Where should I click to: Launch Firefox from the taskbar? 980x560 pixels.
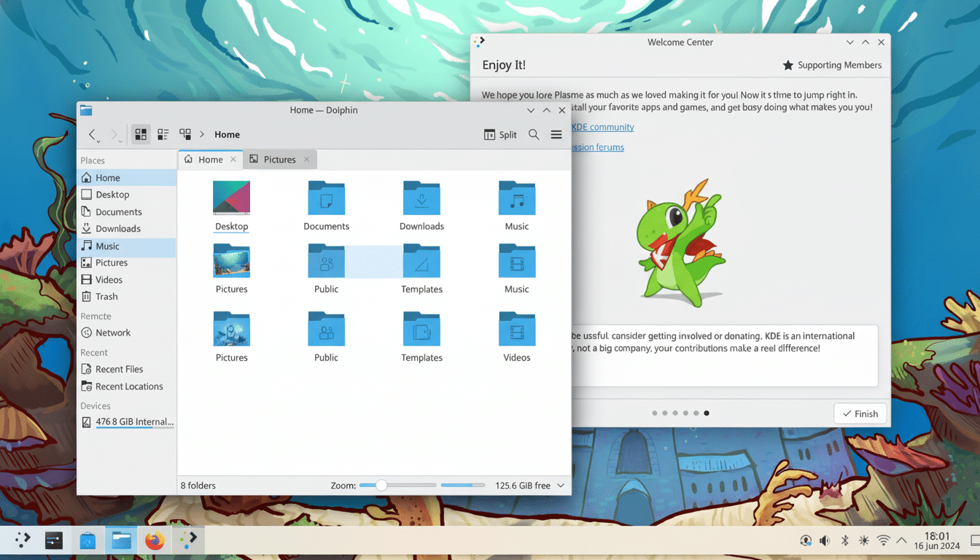coord(154,540)
